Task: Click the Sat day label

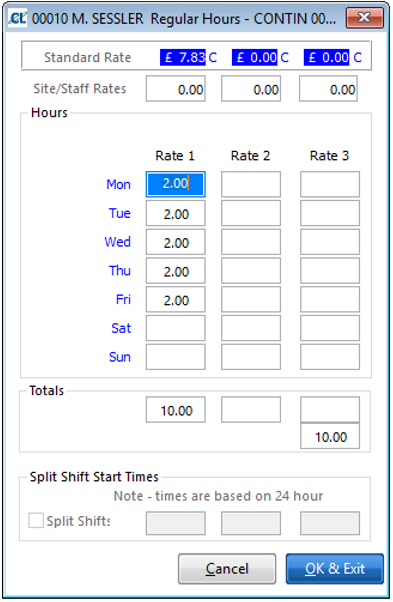Action: tap(121, 329)
